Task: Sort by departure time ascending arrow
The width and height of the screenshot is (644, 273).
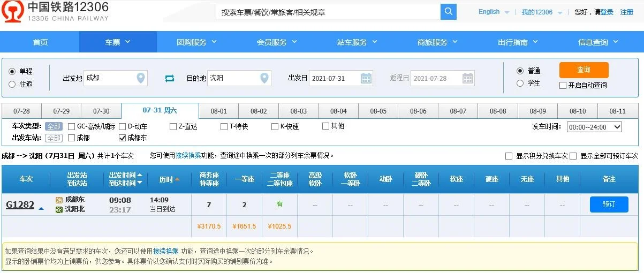Action: [x=140, y=175]
